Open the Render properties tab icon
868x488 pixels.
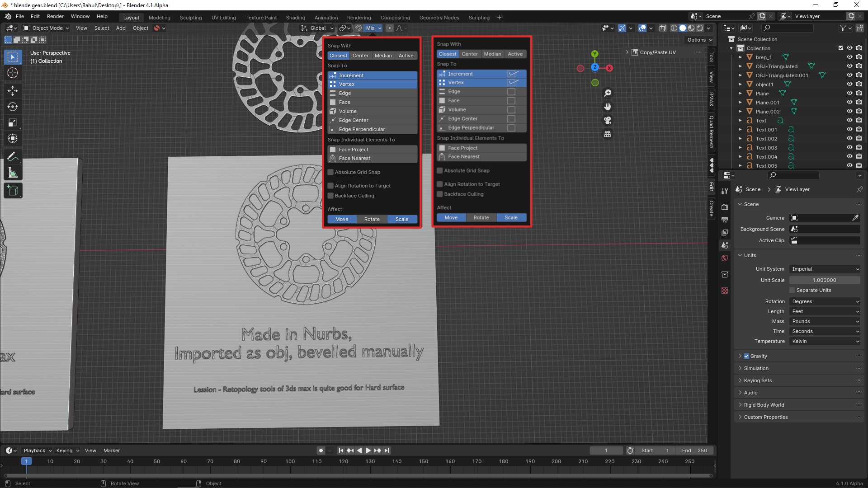tap(725, 207)
